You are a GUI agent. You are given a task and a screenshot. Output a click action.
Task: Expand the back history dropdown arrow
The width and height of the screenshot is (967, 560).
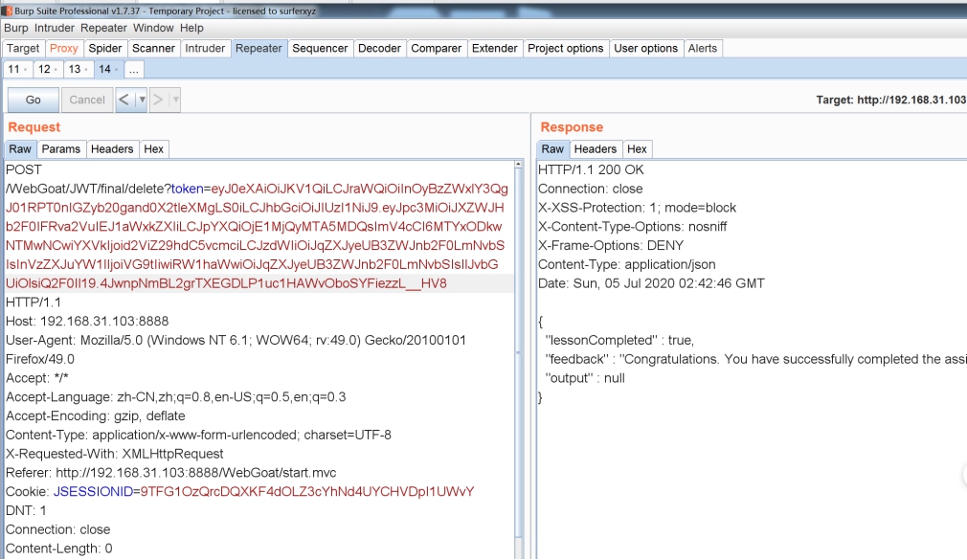[x=142, y=100]
